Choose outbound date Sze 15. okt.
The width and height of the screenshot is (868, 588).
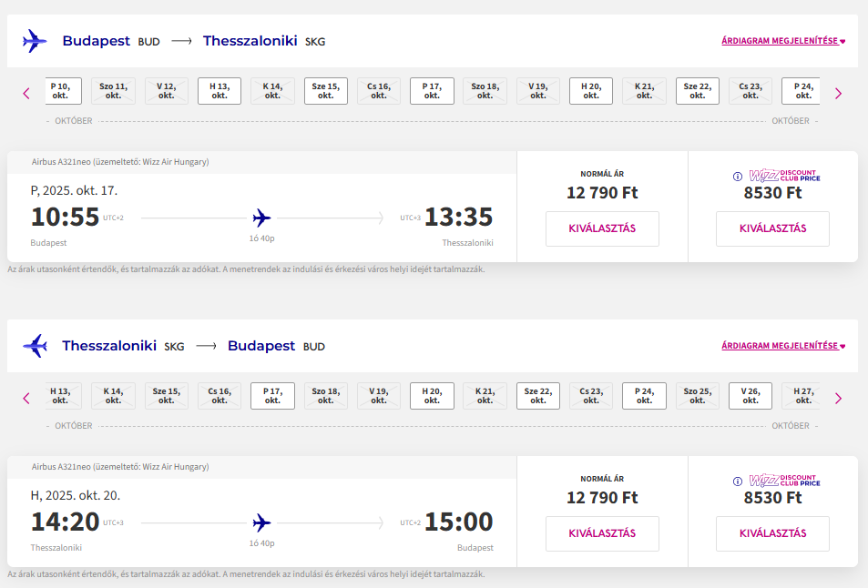325,91
